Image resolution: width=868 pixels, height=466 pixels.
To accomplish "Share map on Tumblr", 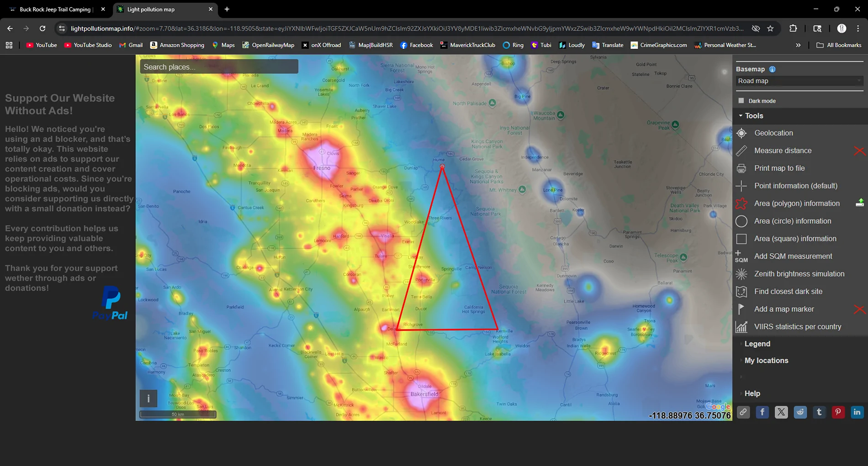I will (x=819, y=412).
